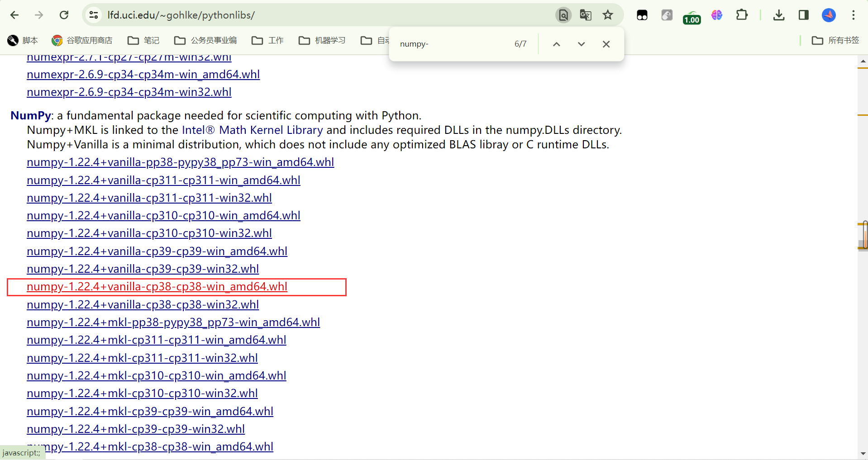
Task: Open the 谷歌应用商店 bookmark
Action: pos(82,40)
